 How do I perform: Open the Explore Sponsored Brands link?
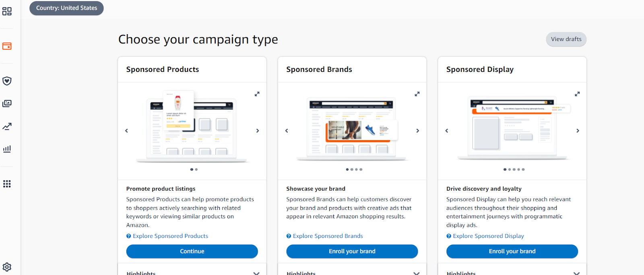click(x=328, y=236)
